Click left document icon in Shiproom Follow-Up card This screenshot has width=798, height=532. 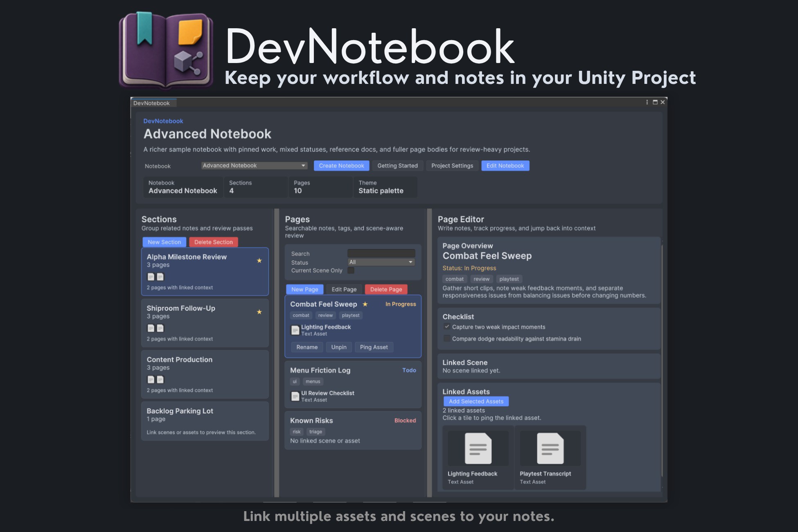[x=151, y=328]
